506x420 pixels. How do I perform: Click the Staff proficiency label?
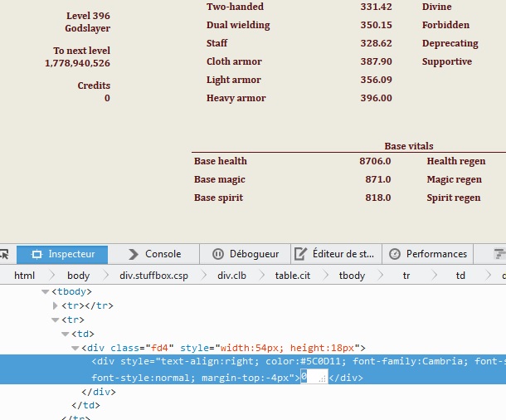pyautogui.click(x=217, y=43)
